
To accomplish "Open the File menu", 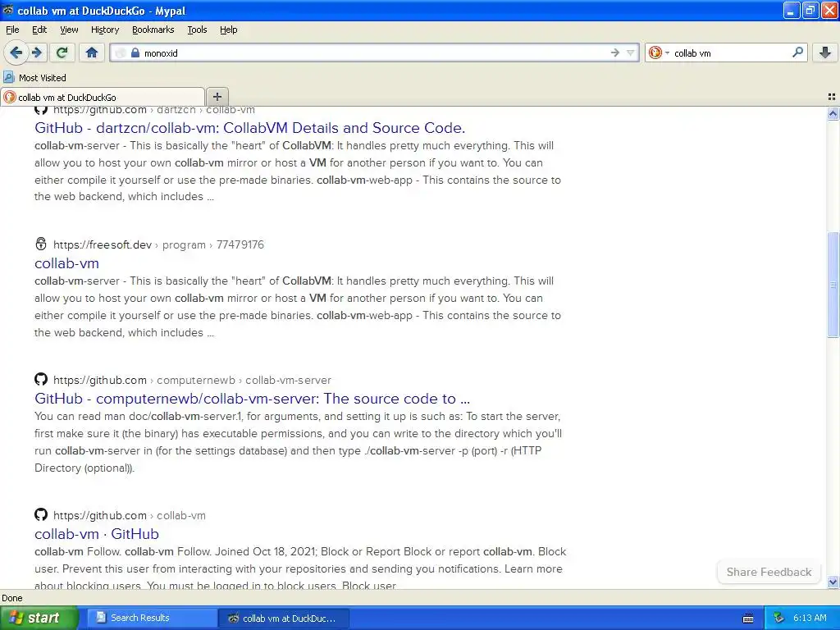I will [x=12, y=30].
